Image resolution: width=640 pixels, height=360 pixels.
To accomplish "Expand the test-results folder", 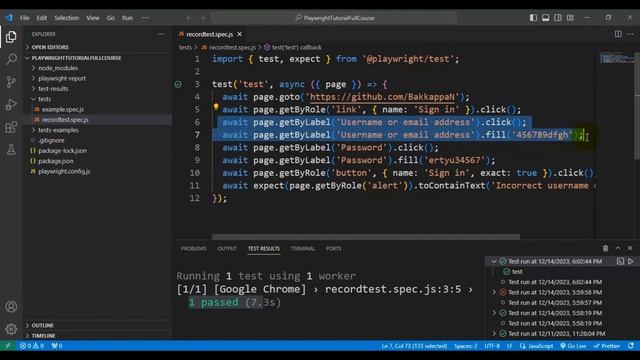I will pyautogui.click(x=97, y=89).
